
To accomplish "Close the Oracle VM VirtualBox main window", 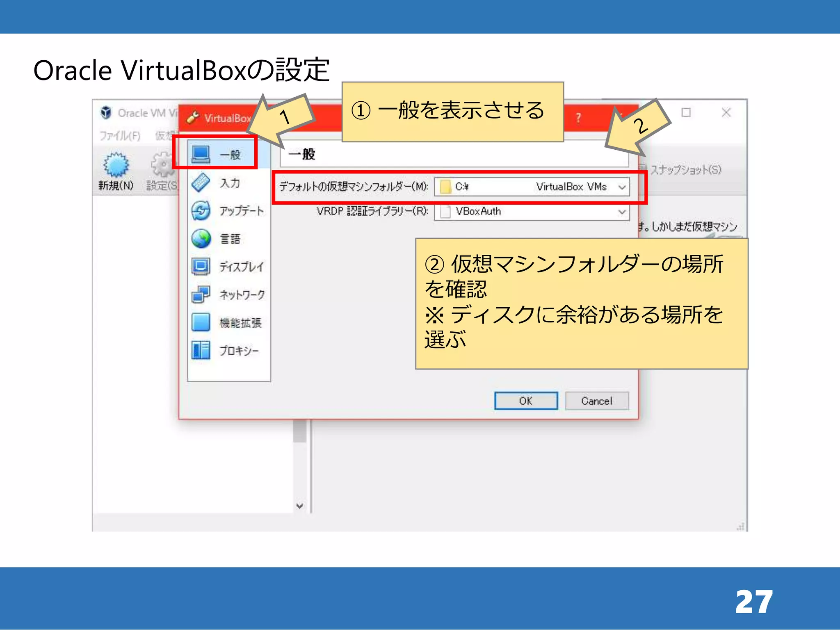I will coord(726,112).
